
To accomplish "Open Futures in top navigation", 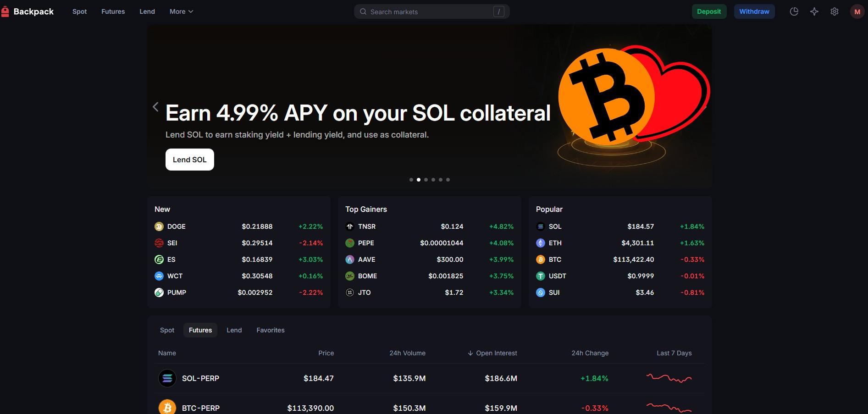I will pyautogui.click(x=113, y=11).
